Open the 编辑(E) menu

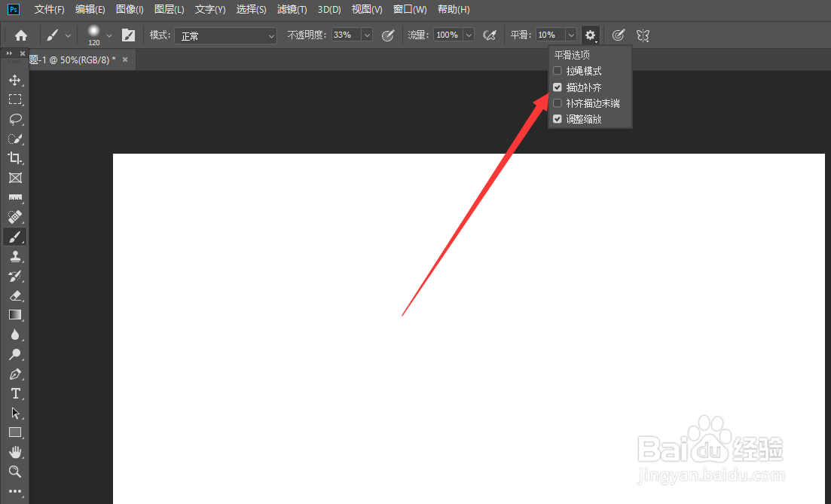tap(90, 10)
